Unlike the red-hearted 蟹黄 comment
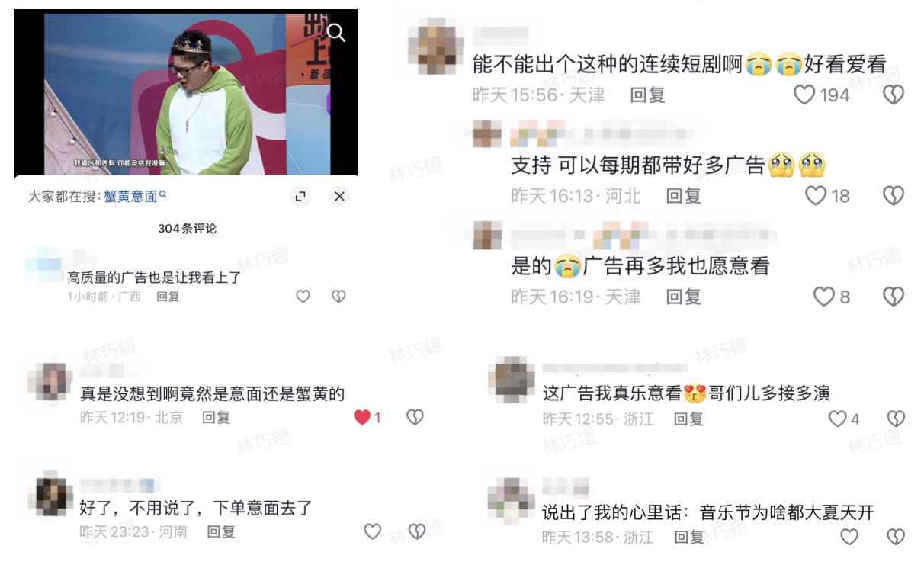 362,417
